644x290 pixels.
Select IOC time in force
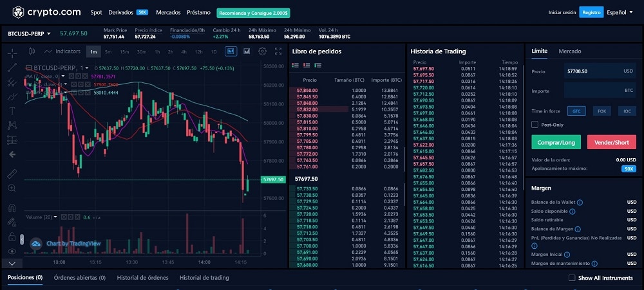pyautogui.click(x=627, y=111)
